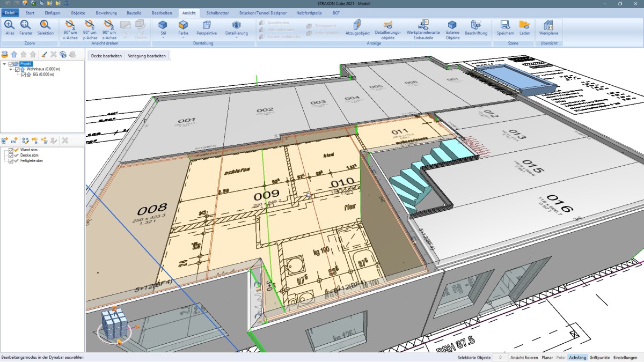Collapse the Wohnhaus tree node
The height and width of the screenshot is (362, 644).
coord(11,69)
